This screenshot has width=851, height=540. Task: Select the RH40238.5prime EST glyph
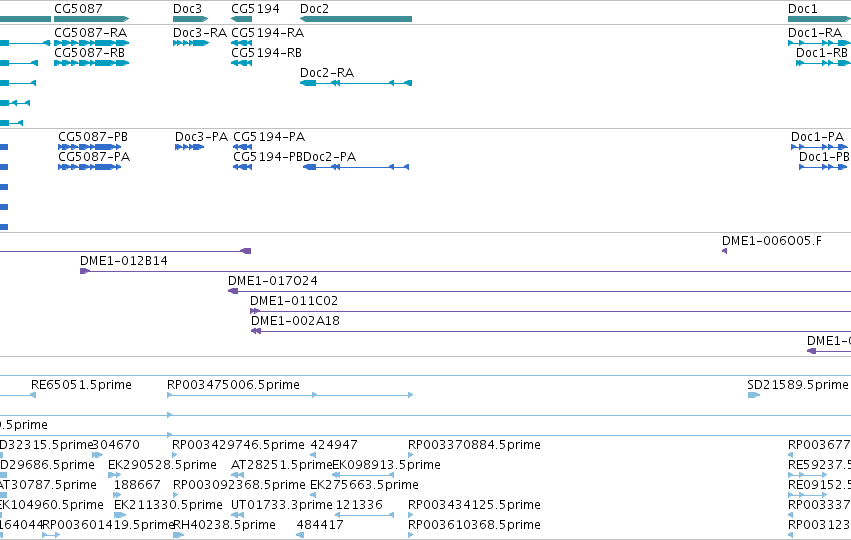tap(179, 535)
